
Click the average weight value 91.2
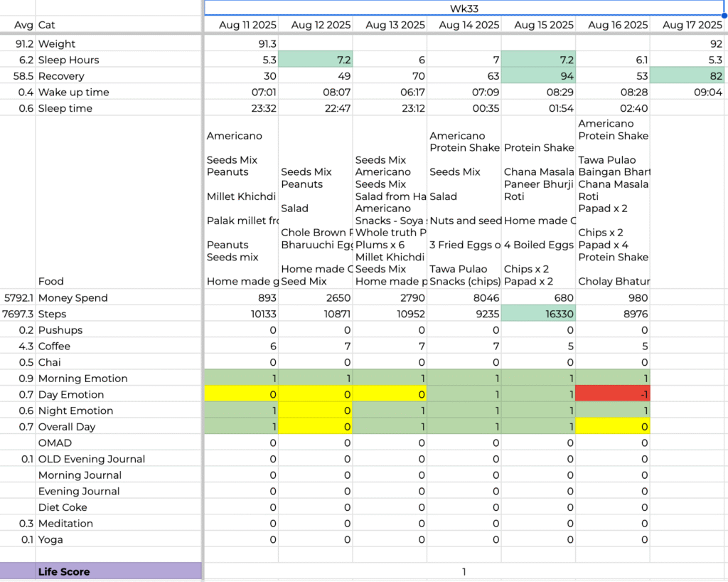[25, 43]
